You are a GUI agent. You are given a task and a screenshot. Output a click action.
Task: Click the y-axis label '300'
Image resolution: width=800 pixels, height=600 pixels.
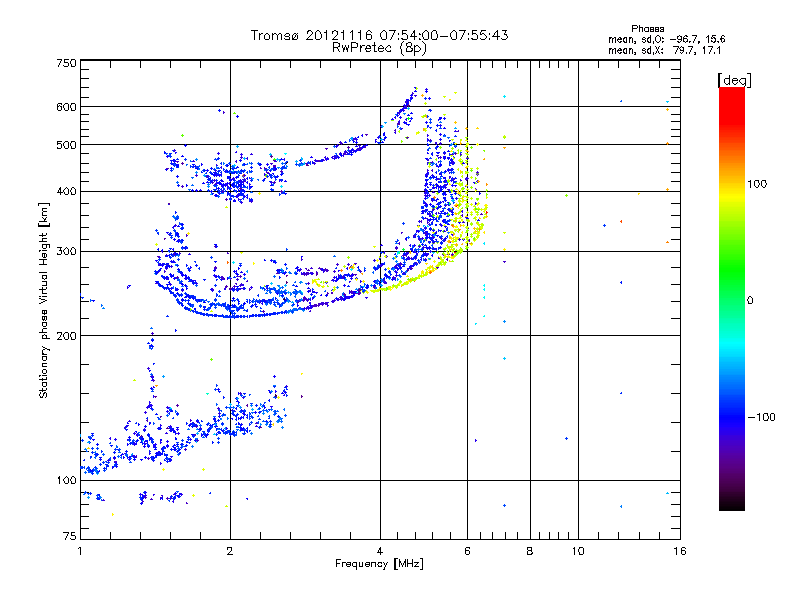tap(66, 252)
